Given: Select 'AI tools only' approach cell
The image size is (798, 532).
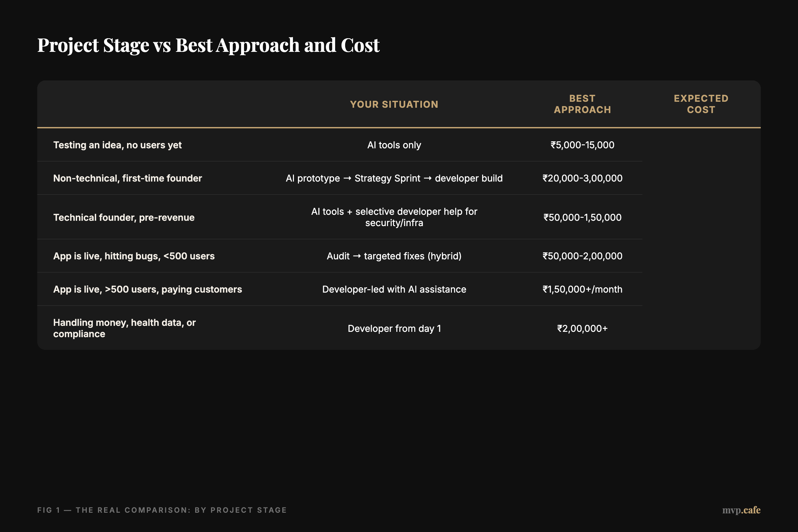Looking at the screenshot, I should 394,145.
